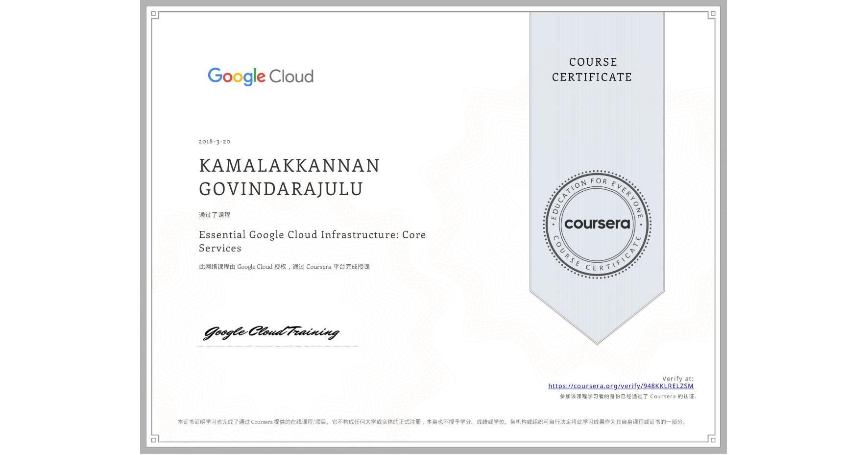Click the 此网络课程由 Google Cloud 授权 line
This screenshot has height=455, width=868.
285,267
